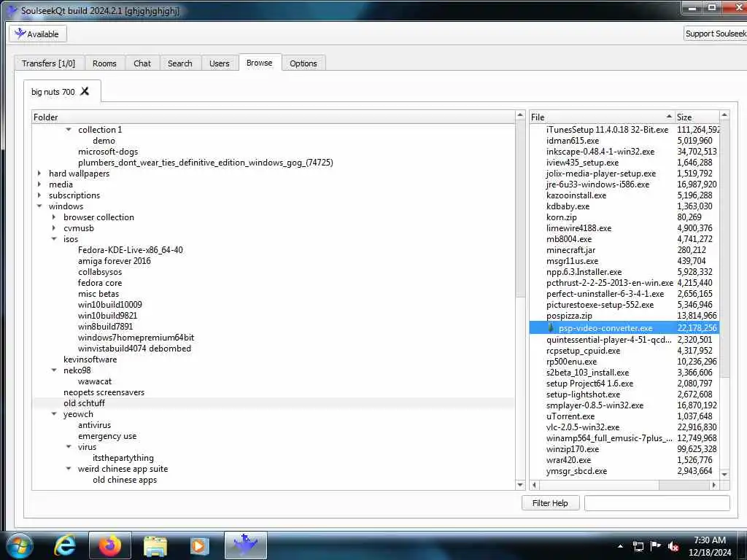The height and width of the screenshot is (560, 747).
Task: Open the Rooms tab
Action: point(104,63)
